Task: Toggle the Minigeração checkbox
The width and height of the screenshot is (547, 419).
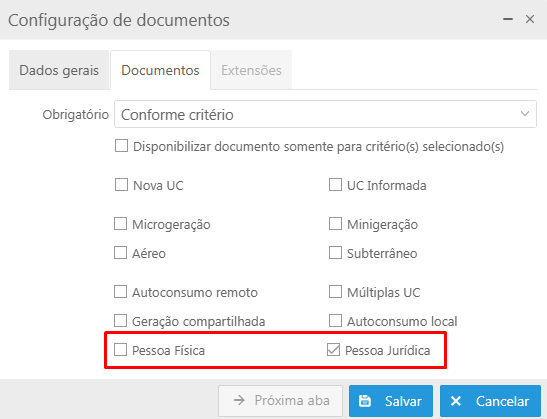Action: pos(335,224)
